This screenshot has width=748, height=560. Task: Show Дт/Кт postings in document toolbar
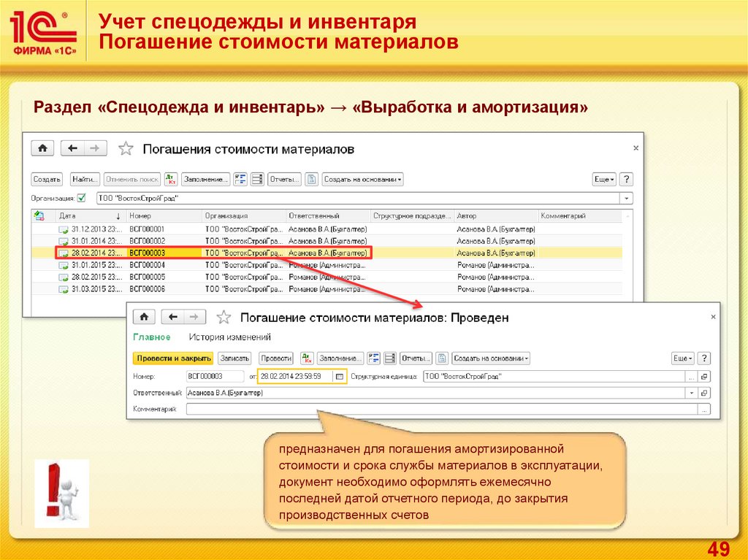point(307,358)
